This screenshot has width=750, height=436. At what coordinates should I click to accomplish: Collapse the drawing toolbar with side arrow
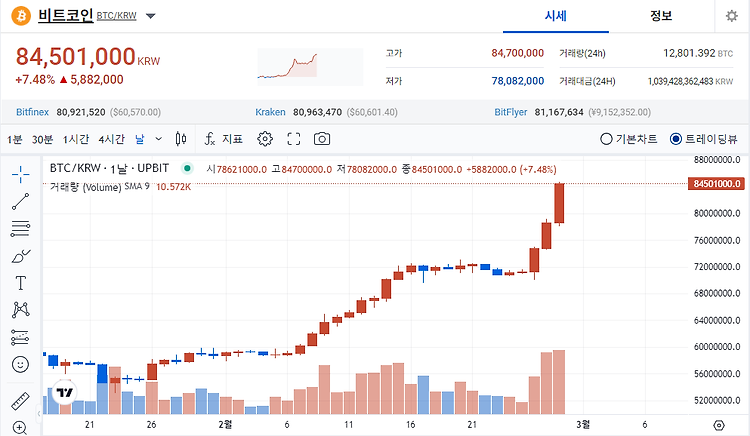click(x=39, y=414)
